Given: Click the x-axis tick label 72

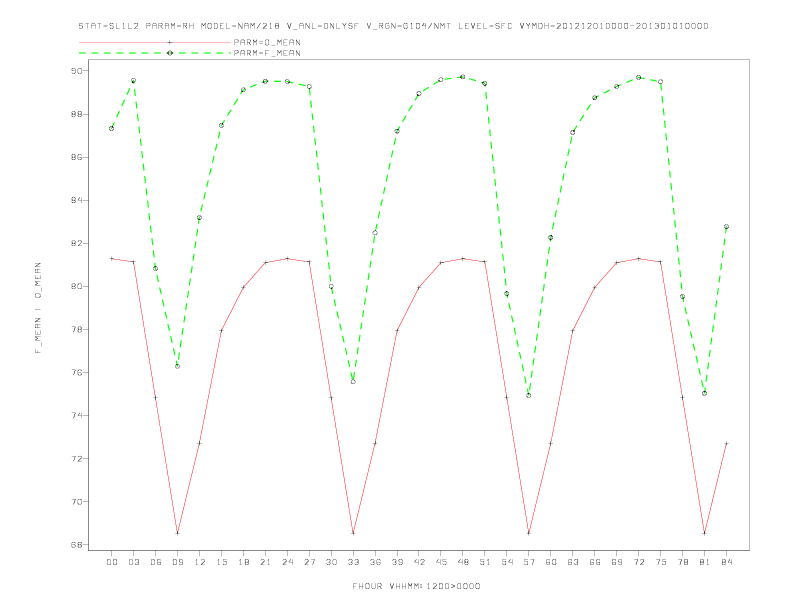Looking at the screenshot, I should pyautogui.click(x=638, y=562).
